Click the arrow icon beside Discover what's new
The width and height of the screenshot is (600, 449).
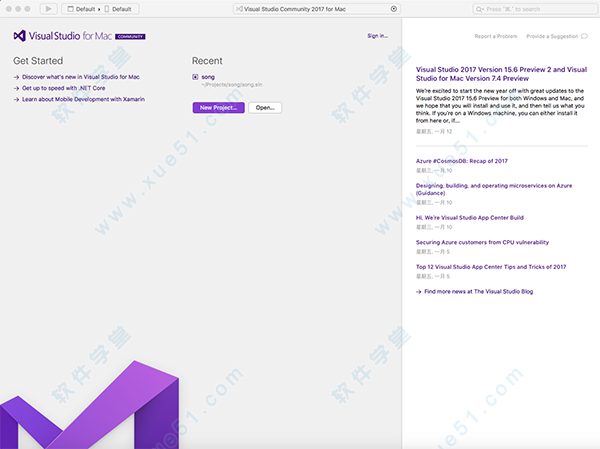point(16,77)
